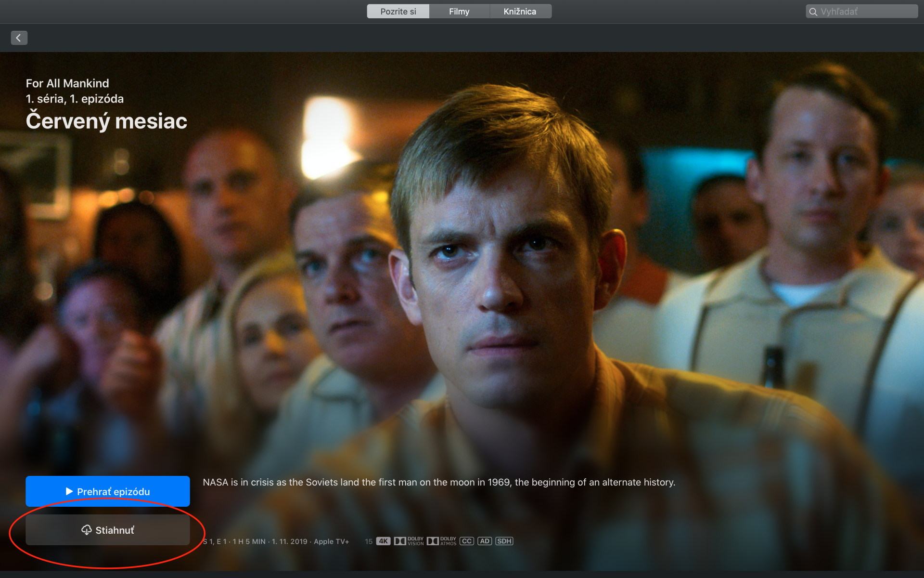Click the CC closed captions badge
This screenshot has width=924, height=578.
[x=467, y=541]
